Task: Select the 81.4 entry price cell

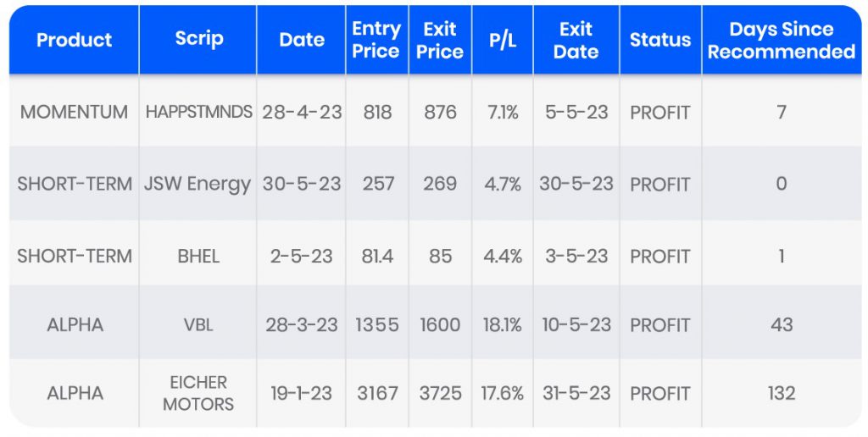Action: (x=376, y=256)
